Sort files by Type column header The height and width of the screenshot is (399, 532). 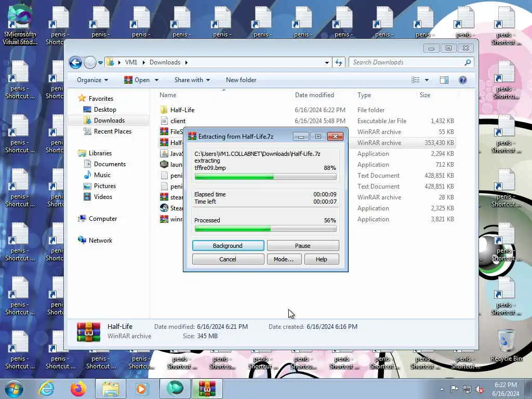click(364, 95)
